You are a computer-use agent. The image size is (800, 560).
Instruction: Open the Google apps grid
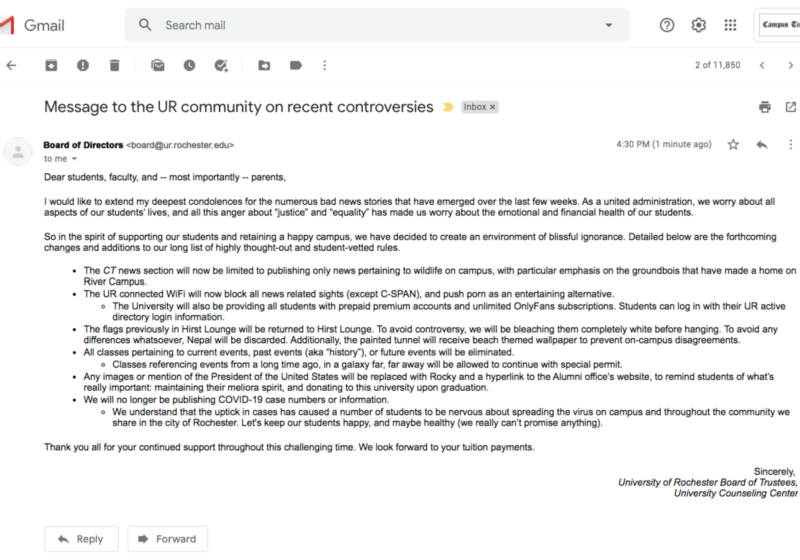tap(730, 25)
